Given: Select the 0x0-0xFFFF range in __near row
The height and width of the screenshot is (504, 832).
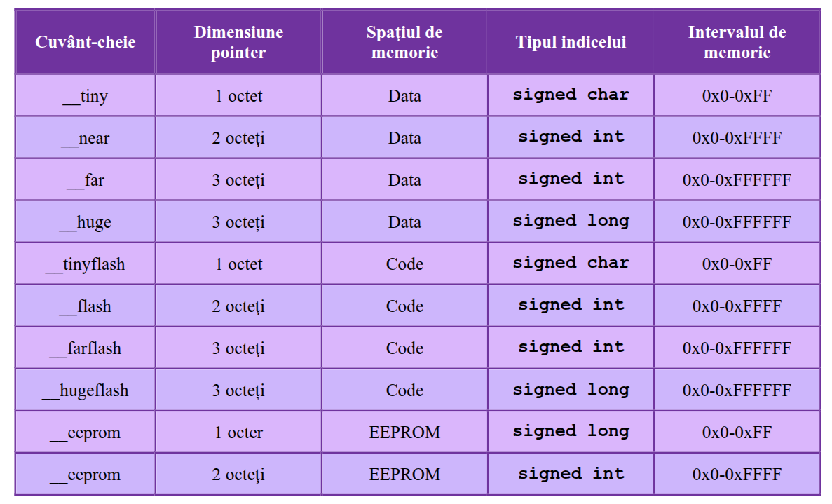Looking at the screenshot, I should pos(737,138).
